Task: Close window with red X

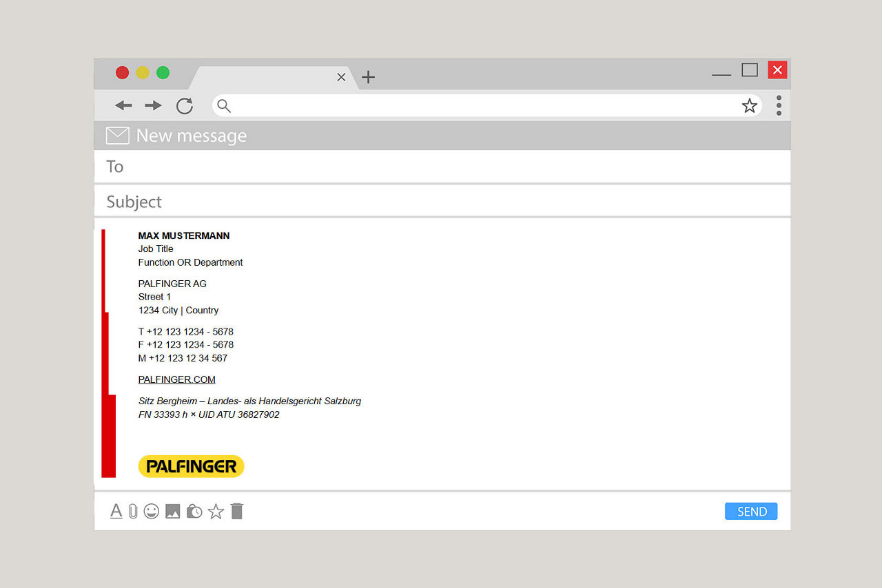Action: [777, 70]
